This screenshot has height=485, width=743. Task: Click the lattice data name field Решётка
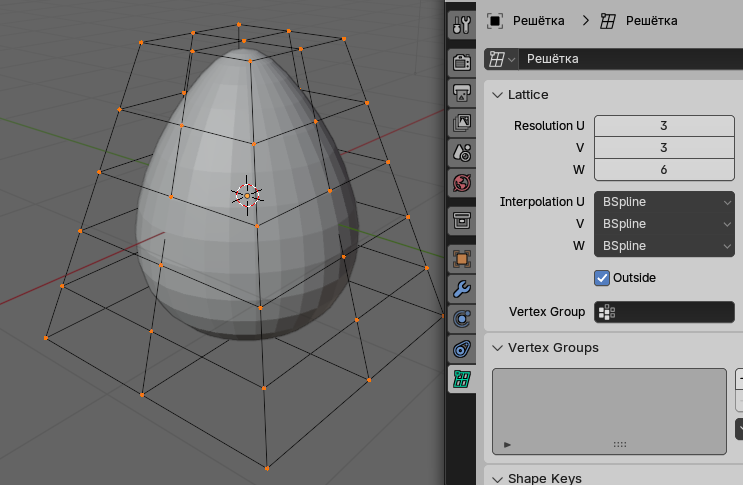(631, 59)
